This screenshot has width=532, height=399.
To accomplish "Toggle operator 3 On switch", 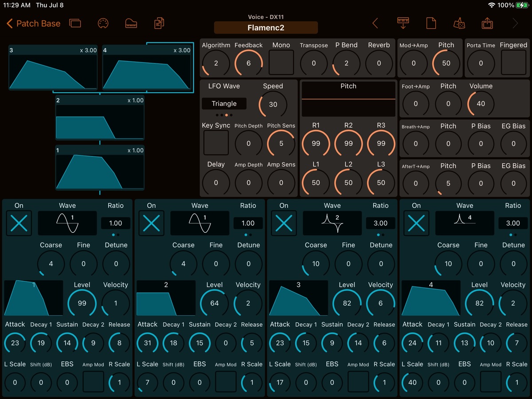I will [x=284, y=223].
